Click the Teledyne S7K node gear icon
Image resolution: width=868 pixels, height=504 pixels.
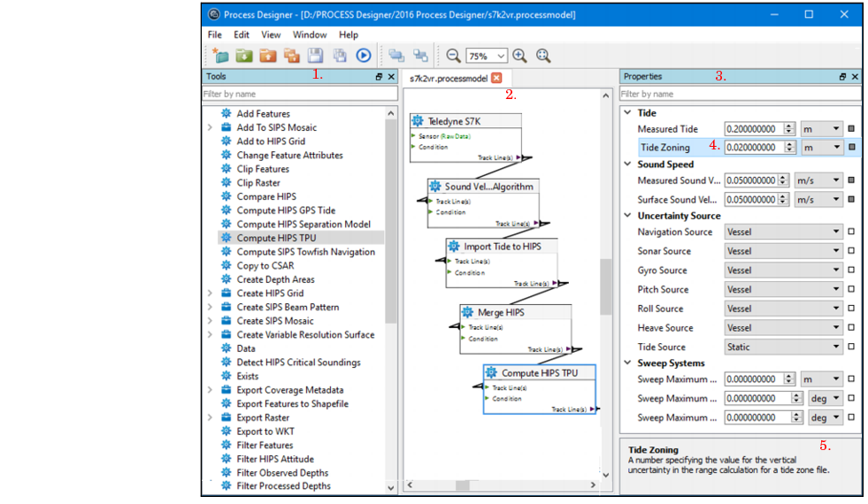tap(419, 120)
